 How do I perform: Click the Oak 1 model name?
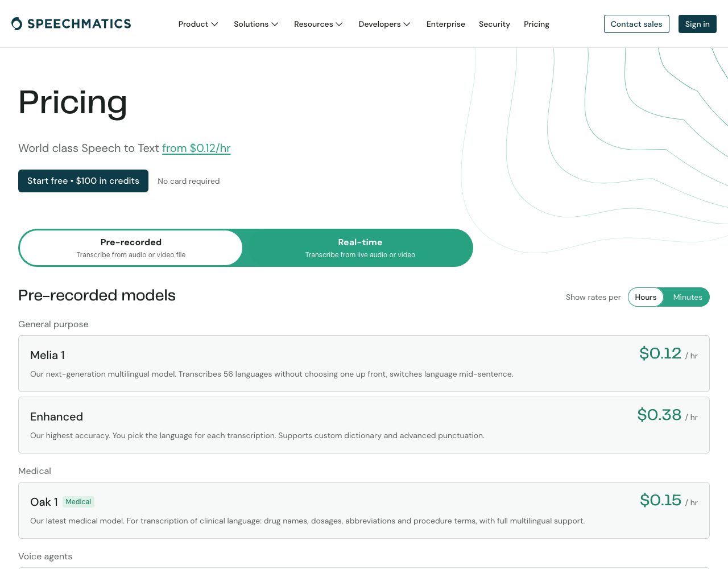click(x=44, y=502)
